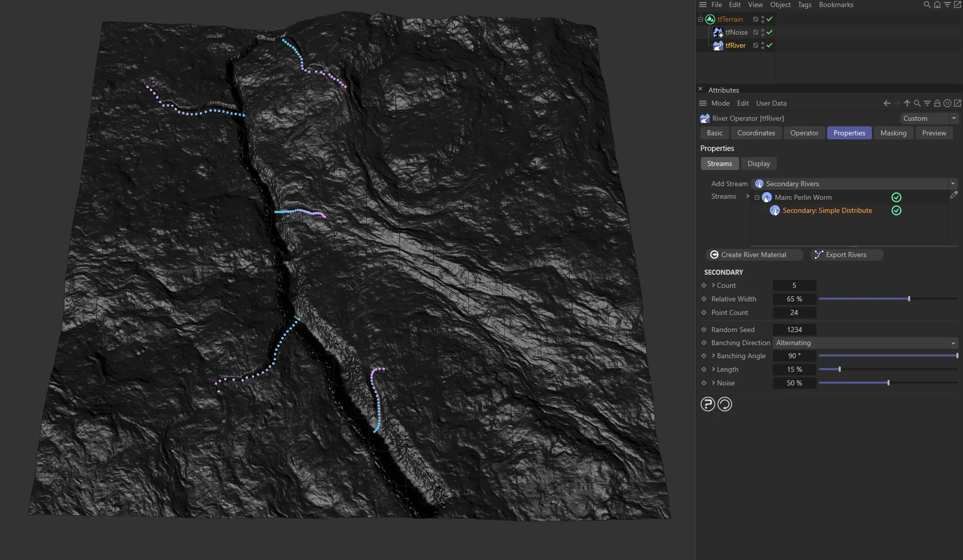Expand the Banching Angle parameter
Viewport: 963px width, 560px height.
713,356
